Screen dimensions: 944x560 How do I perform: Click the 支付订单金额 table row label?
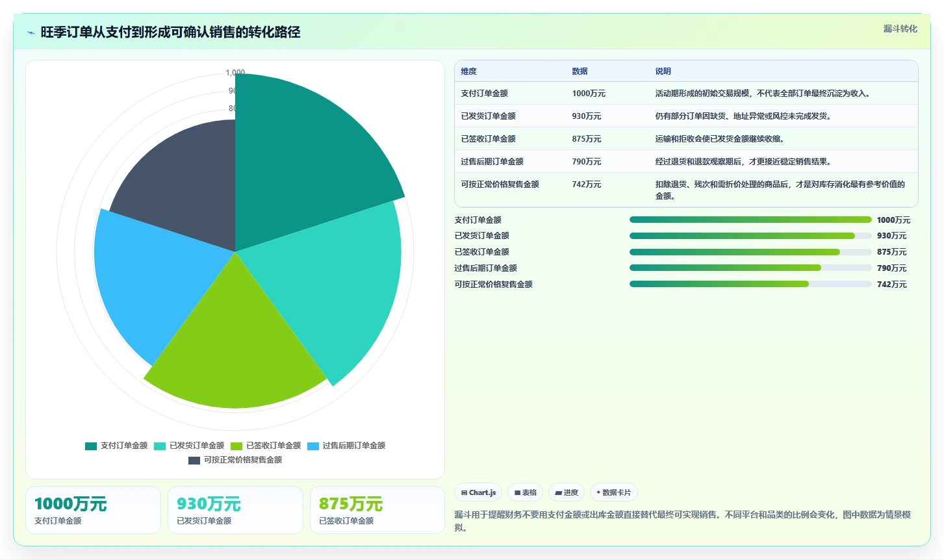[x=484, y=94]
